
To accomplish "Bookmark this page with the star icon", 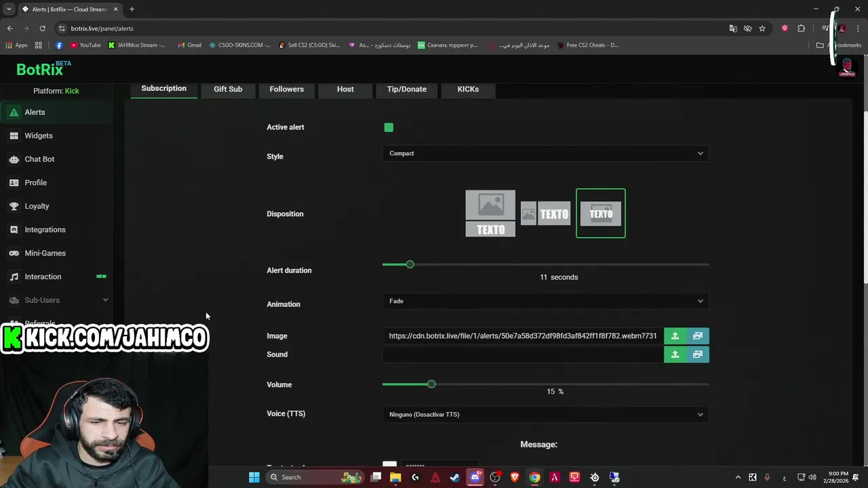I will 762,28.
